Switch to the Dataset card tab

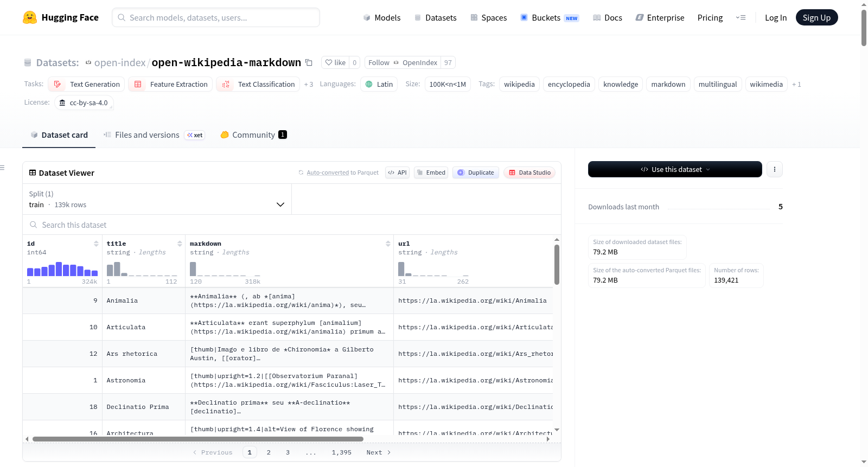[59, 135]
